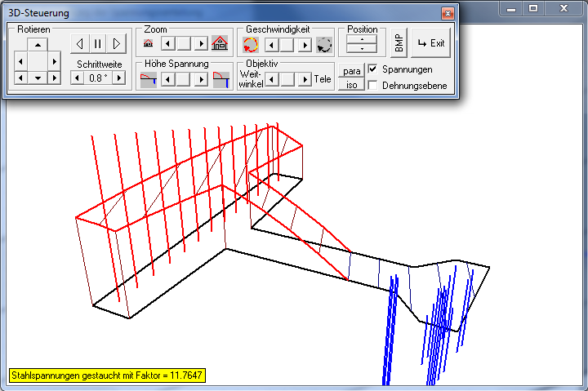
Task: Switch to para projection
Action: (351, 70)
